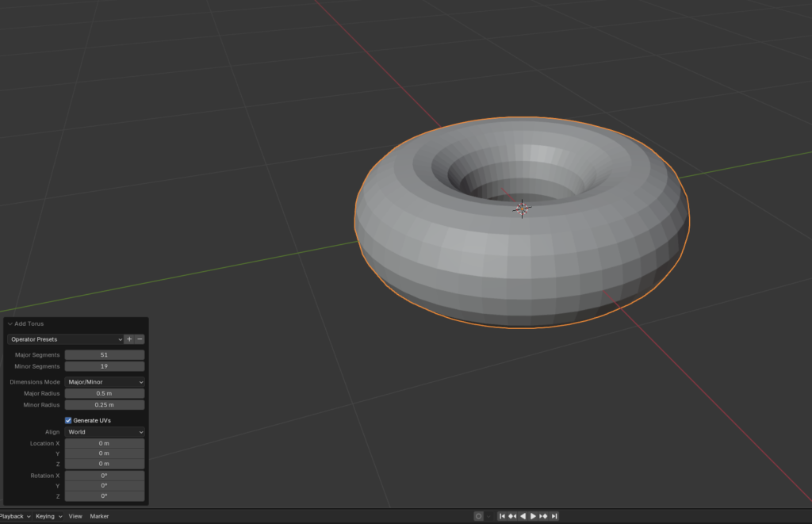This screenshot has width=812, height=524.
Task: Open the Playback menu in timeline
Action: (x=14, y=516)
